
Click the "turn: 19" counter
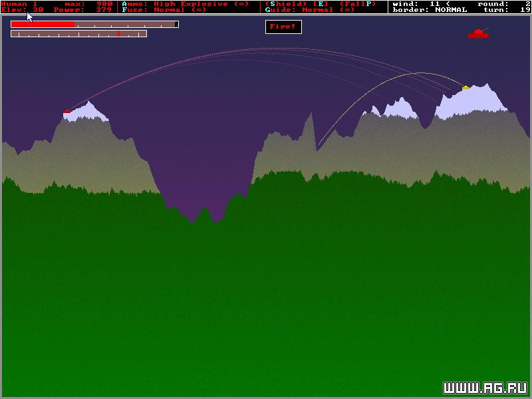[x=507, y=10]
